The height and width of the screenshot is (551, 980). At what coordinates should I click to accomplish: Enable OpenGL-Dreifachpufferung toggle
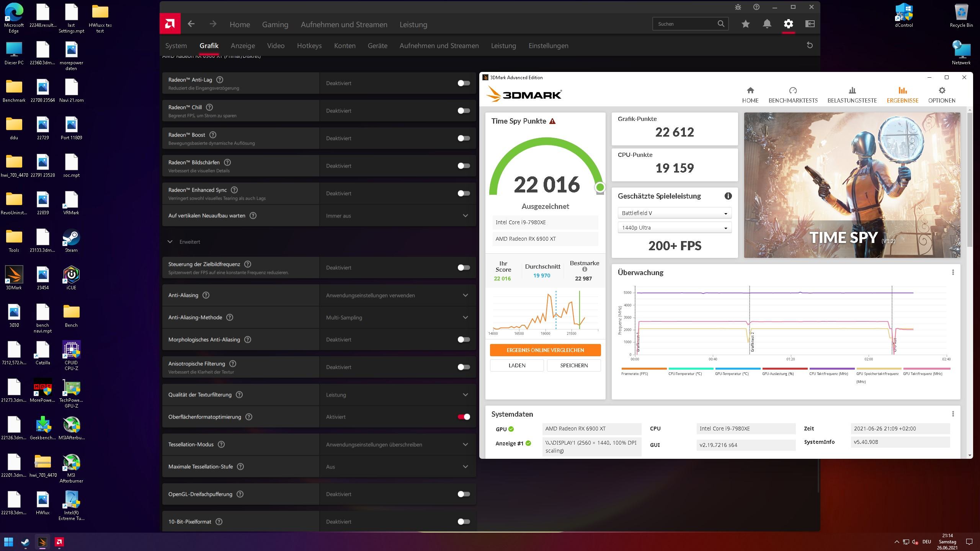tap(464, 494)
